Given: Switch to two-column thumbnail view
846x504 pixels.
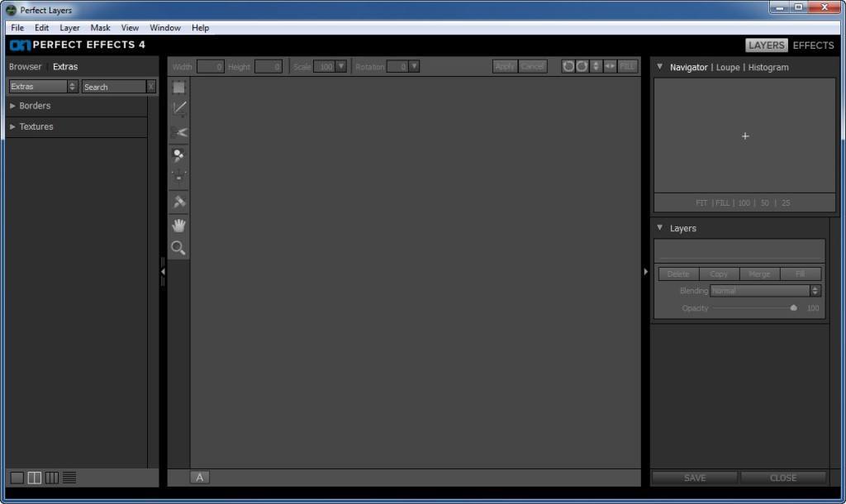Looking at the screenshot, I should coord(34,478).
